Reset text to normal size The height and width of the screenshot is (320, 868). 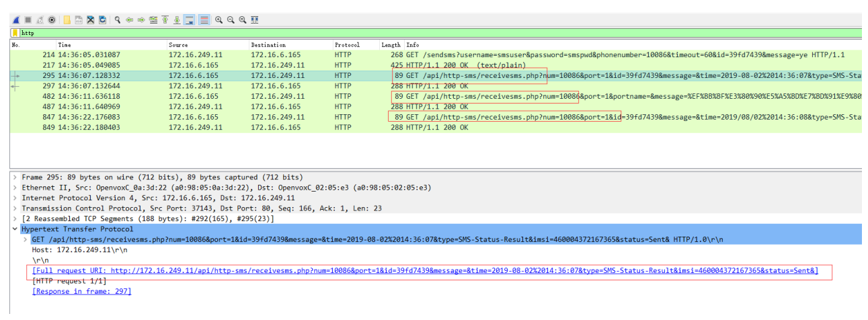point(243,20)
